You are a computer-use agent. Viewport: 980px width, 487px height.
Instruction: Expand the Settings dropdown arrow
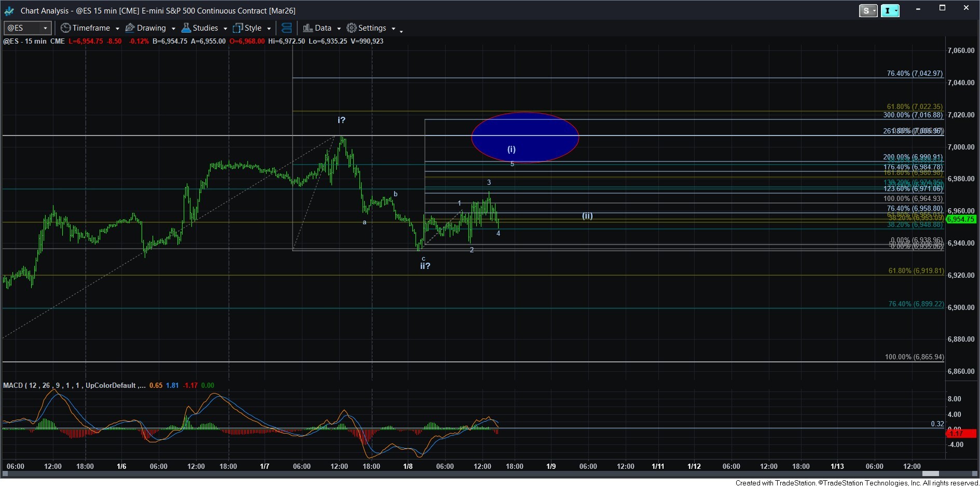(393, 29)
